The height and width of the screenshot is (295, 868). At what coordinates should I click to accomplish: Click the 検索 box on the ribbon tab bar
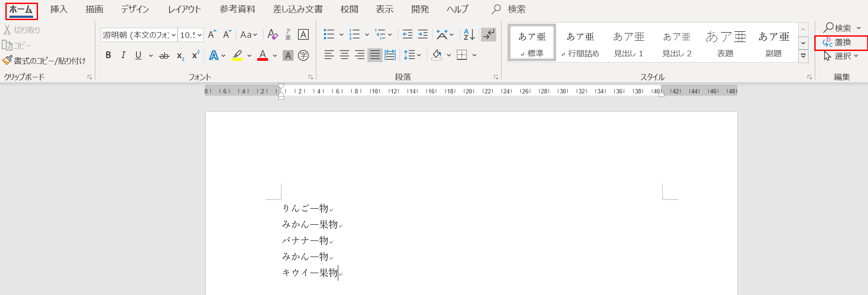509,9
